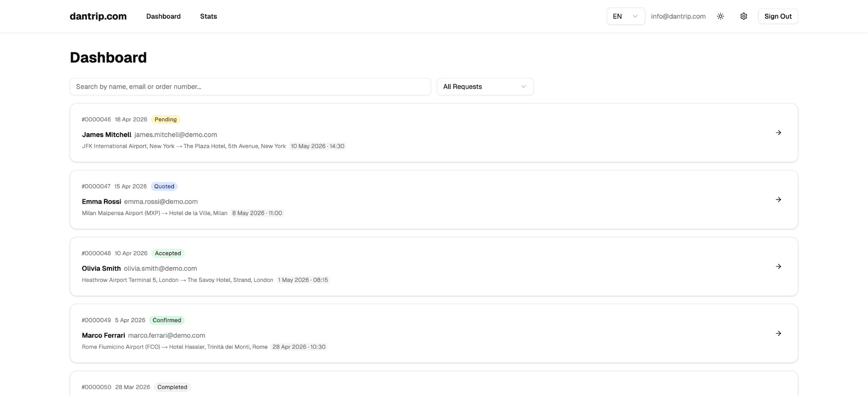Viewport: 868px width, 396px height.
Task: Focus the search by name field
Action: [250, 86]
